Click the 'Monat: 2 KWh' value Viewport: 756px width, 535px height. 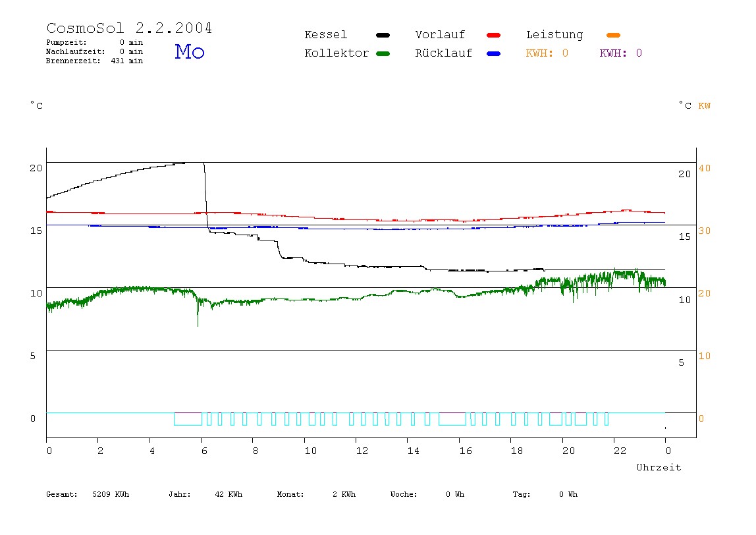316,494
